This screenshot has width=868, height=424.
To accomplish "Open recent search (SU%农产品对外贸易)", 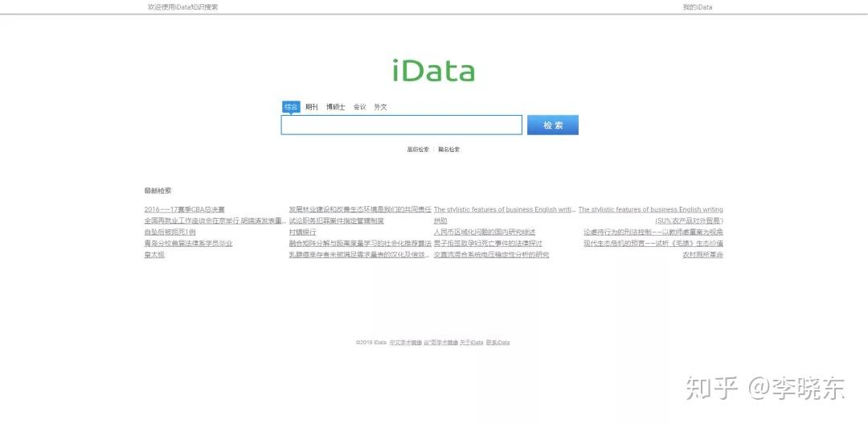I will pyautogui.click(x=690, y=220).
